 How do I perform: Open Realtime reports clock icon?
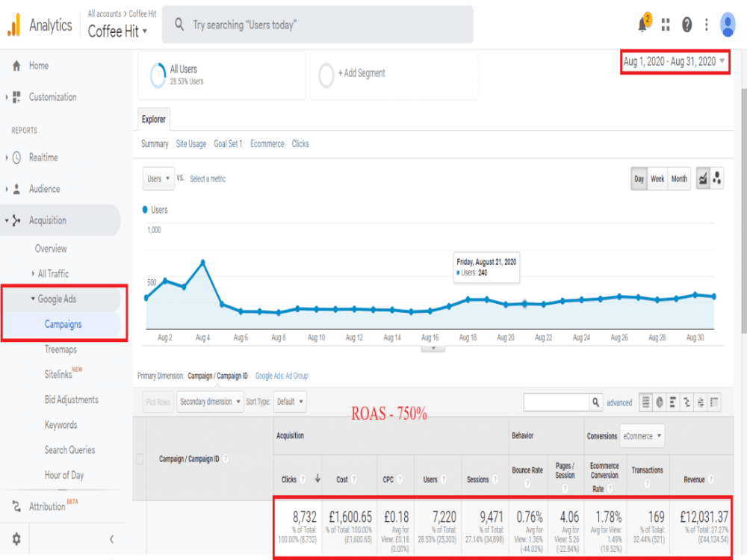[x=16, y=158]
